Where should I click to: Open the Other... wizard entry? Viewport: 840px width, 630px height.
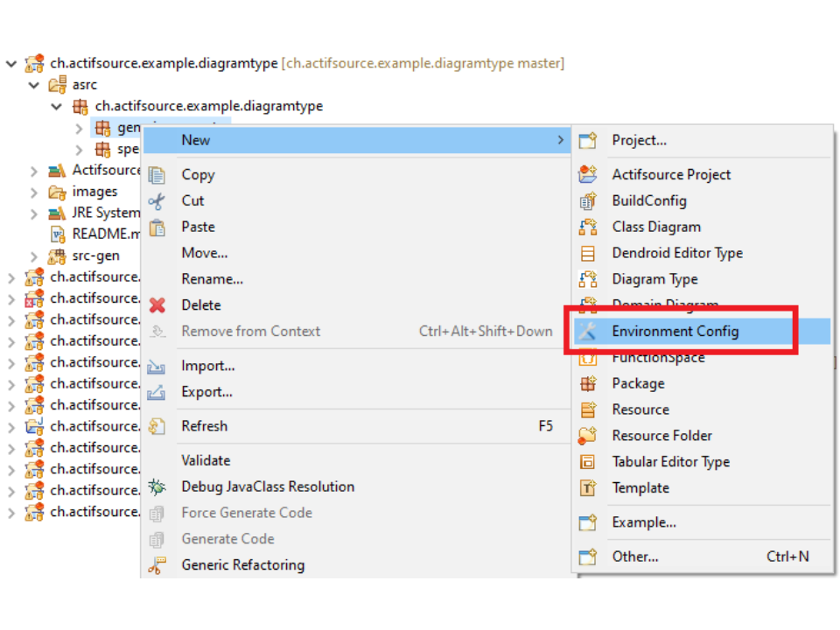click(634, 556)
